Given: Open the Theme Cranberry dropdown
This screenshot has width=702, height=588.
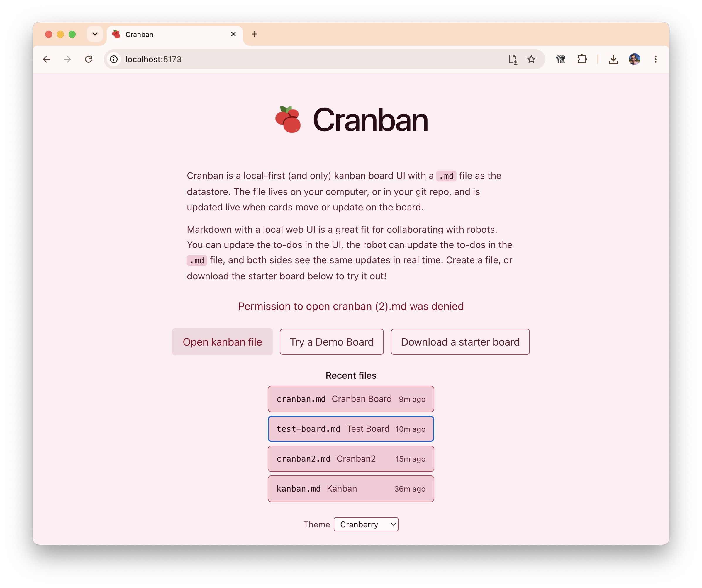Looking at the screenshot, I should point(366,524).
